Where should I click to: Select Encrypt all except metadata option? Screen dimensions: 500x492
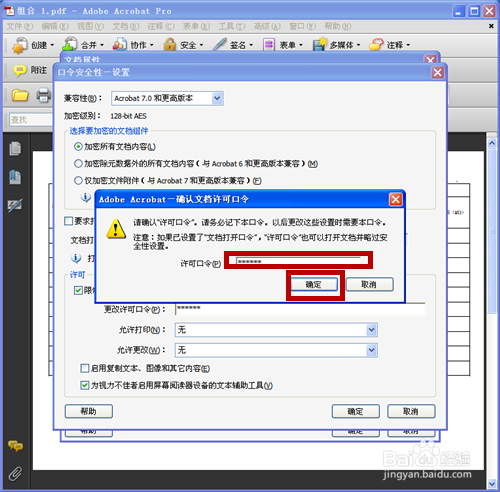point(196,164)
